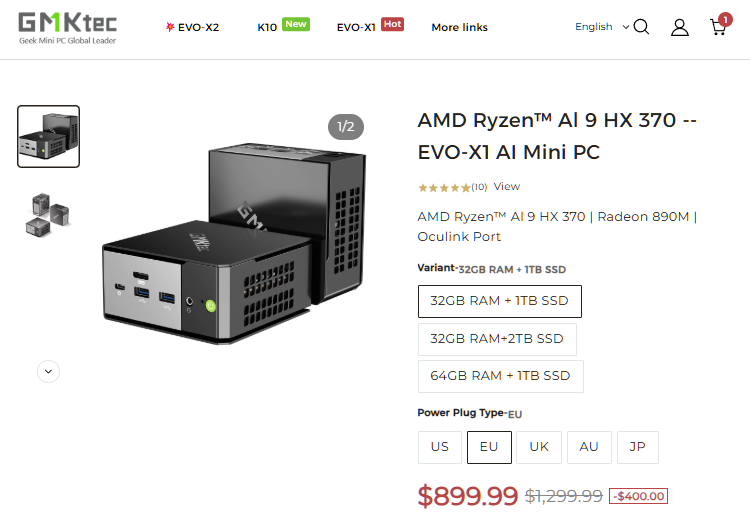Select the 64GB RAM + 1TB SSD variant

click(x=500, y=376)
